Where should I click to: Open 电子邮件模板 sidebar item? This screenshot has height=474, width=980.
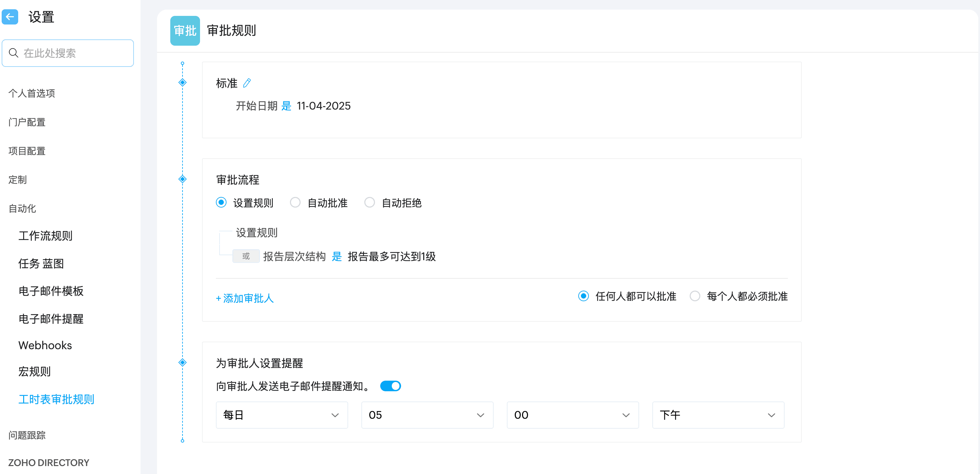click(51, 291)
